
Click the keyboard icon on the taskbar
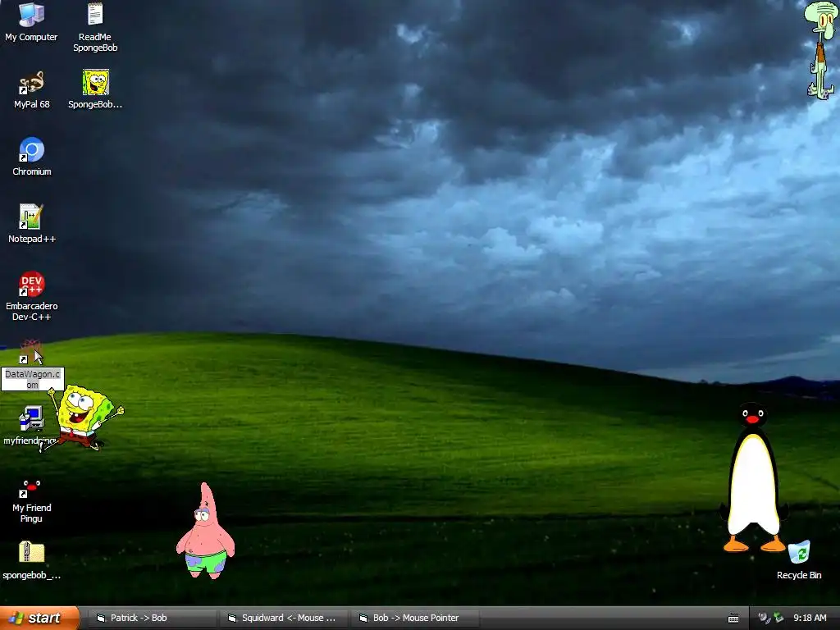click(x=733, y=619)
